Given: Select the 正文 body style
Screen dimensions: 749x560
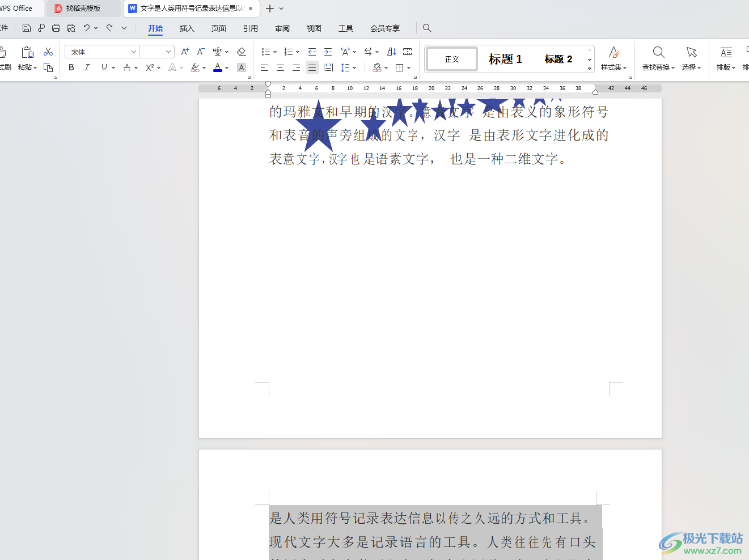Looking at the screenshot, I should 452,59.
